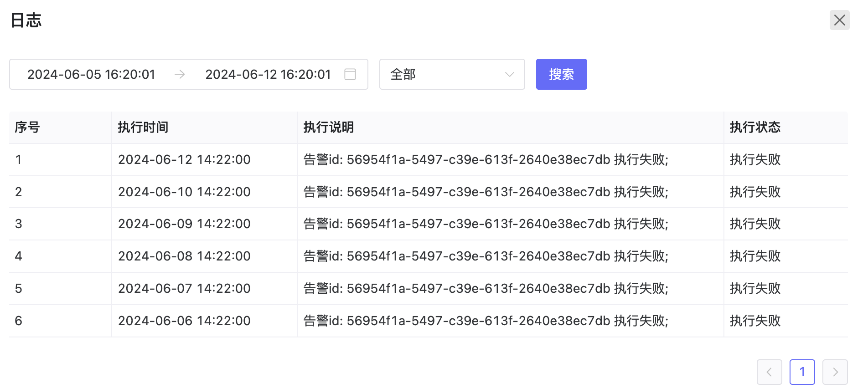
Task: Go to previous page arrow
Action: 769,372
